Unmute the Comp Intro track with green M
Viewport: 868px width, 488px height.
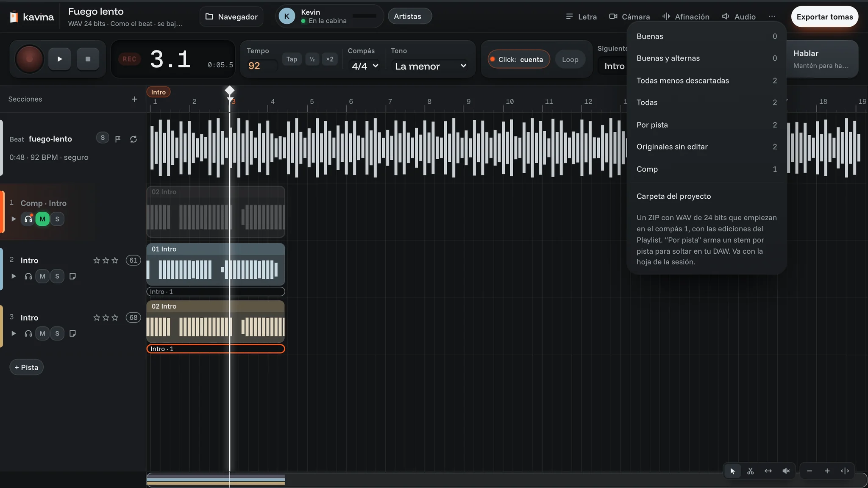tap(42, 219)
